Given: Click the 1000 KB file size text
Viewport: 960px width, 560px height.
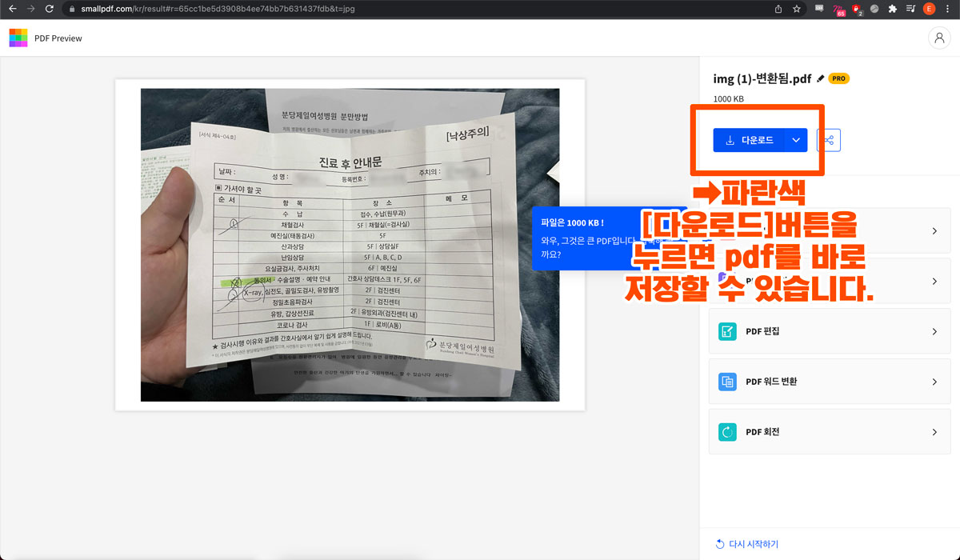Looking at the screenshot, I should pos(729,99).
